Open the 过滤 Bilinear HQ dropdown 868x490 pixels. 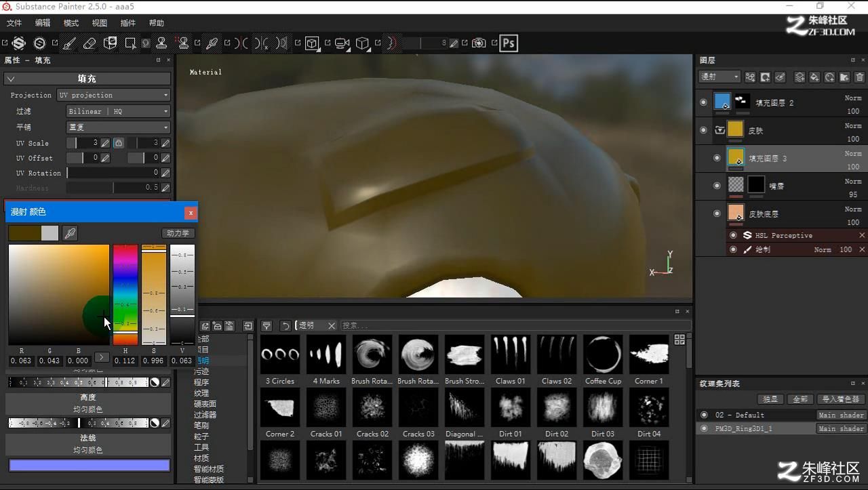point(118,111)
